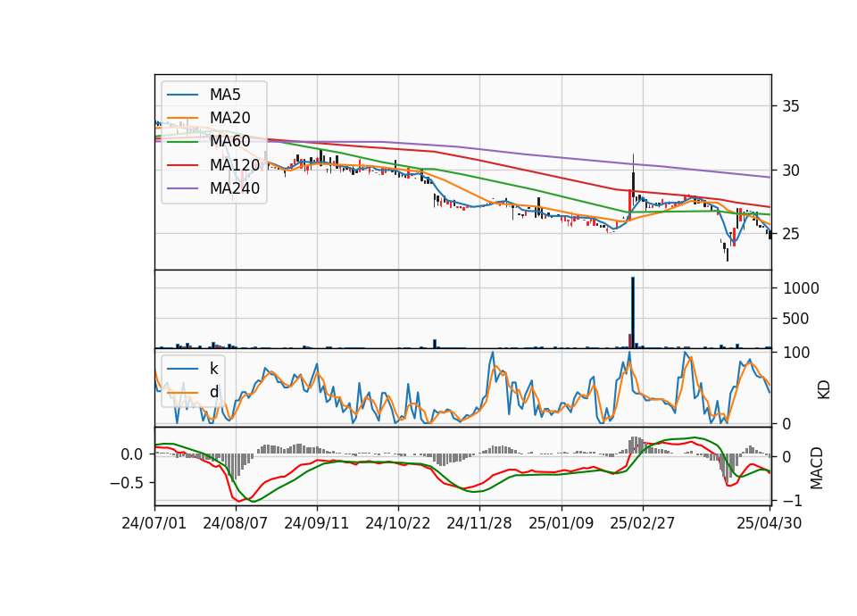
Task: Click the MACD left axis value −0.5
Action: pyautogui.click(x=126, y=483)
